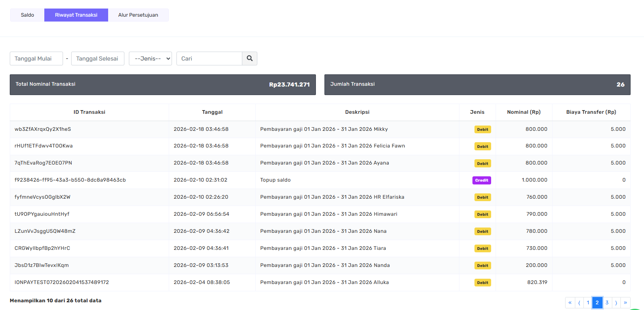Screen dimensions: 644x310
Task: Select the Riwayat Transaksi tab
Action: coord(76,15)
